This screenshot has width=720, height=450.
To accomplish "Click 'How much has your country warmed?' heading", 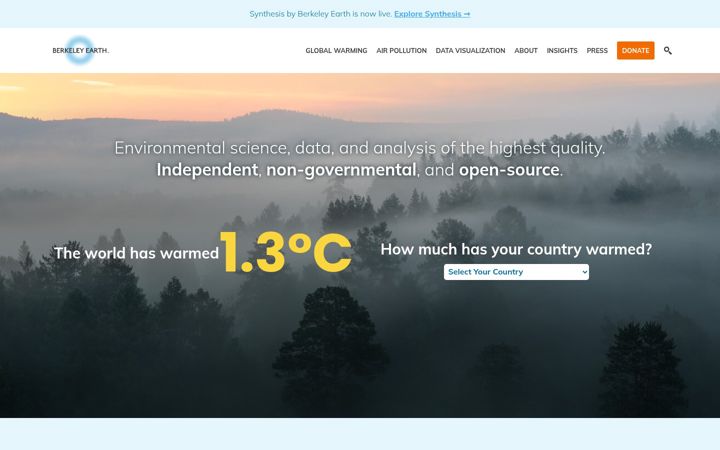I will pos(516,249).
